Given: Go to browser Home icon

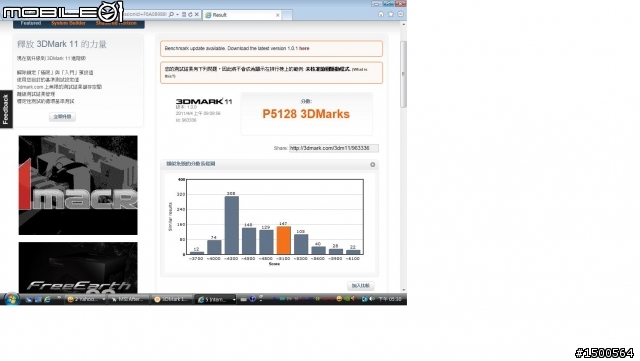Looking at the screenshot, I should (381, 14).
